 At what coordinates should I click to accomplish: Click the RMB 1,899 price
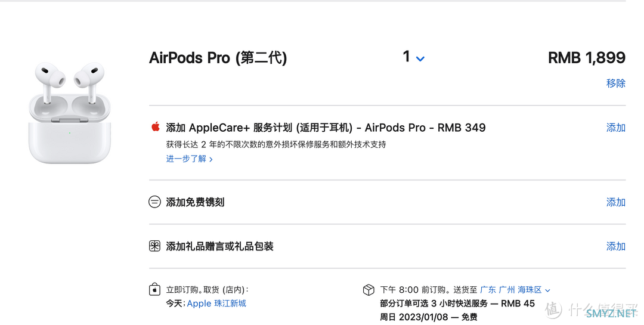587,58
